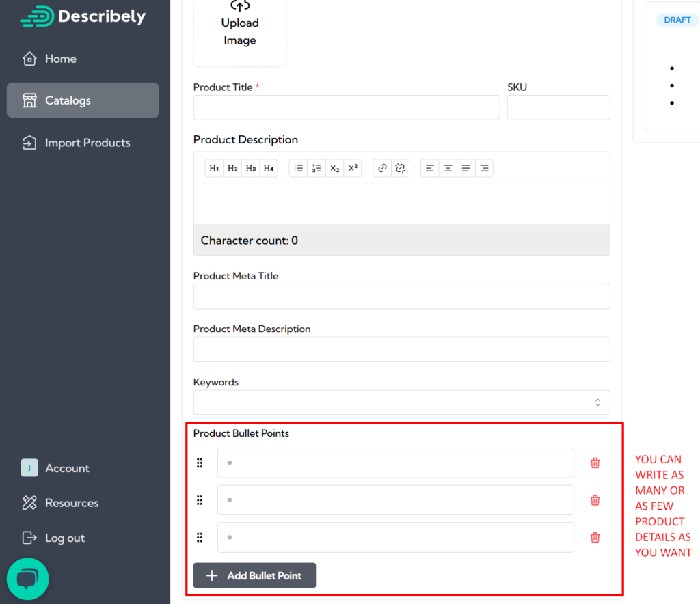The height and width of the screenshot is (604, 700).
Task: Insert a numbered list in the editor
Action: coord(316,168)
